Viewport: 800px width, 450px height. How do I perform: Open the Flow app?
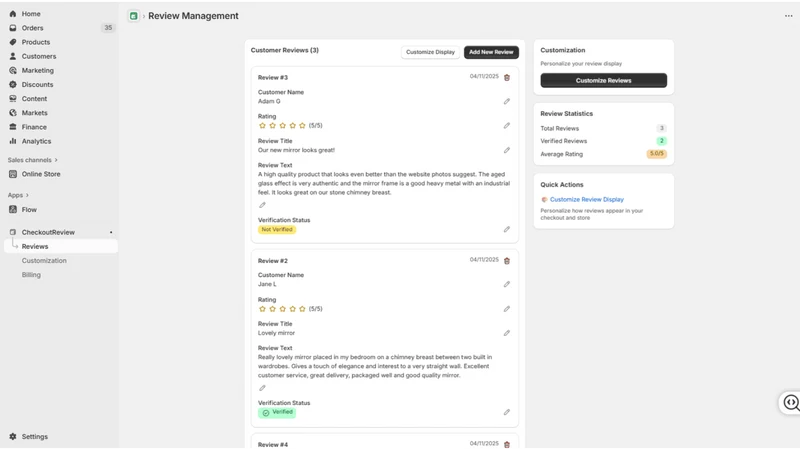29,210
